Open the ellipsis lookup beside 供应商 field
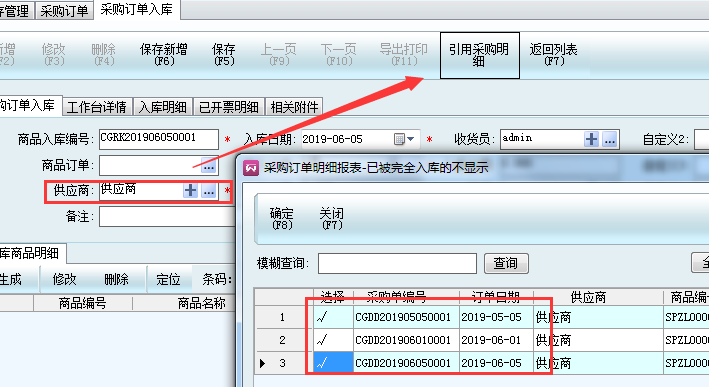Screen dimensions: 709x387 [208, 190]
